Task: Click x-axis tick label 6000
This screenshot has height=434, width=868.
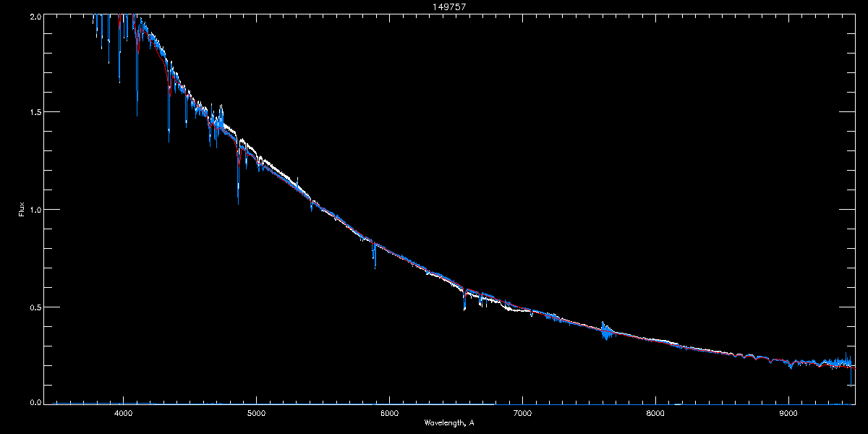Action: (x=389, y=413)
